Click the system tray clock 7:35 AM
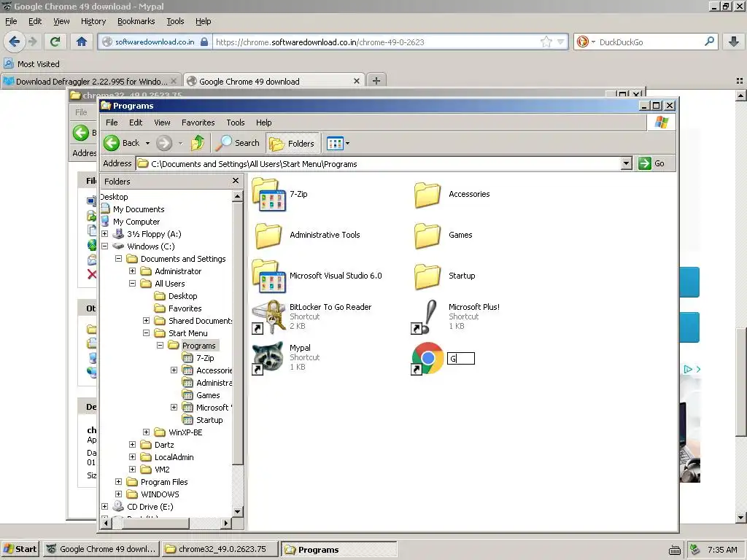 pos(722,550)
